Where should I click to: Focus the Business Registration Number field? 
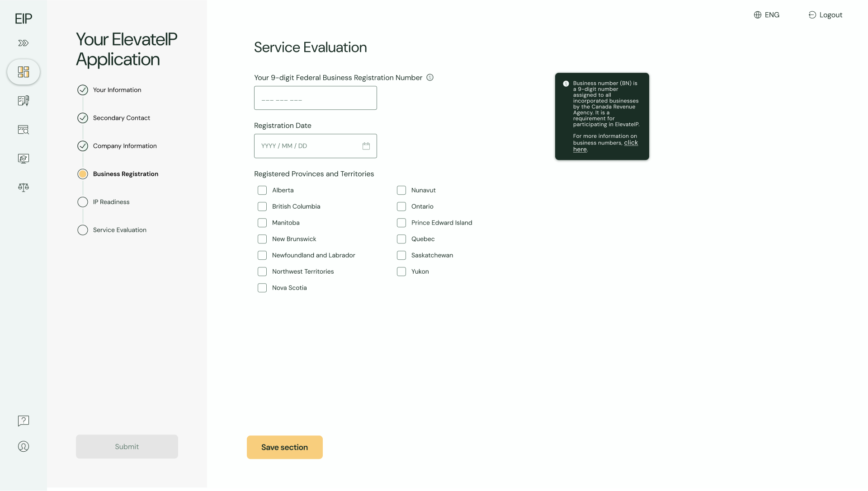tap(316, 98)
